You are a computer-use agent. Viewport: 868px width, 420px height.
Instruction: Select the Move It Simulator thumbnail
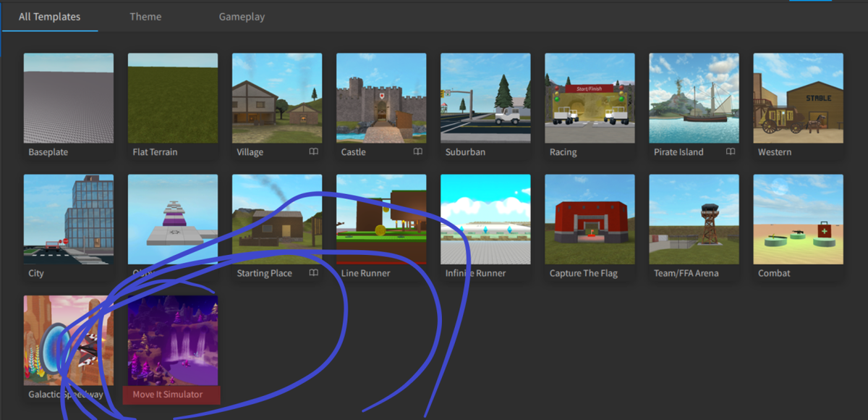(173, 340)
